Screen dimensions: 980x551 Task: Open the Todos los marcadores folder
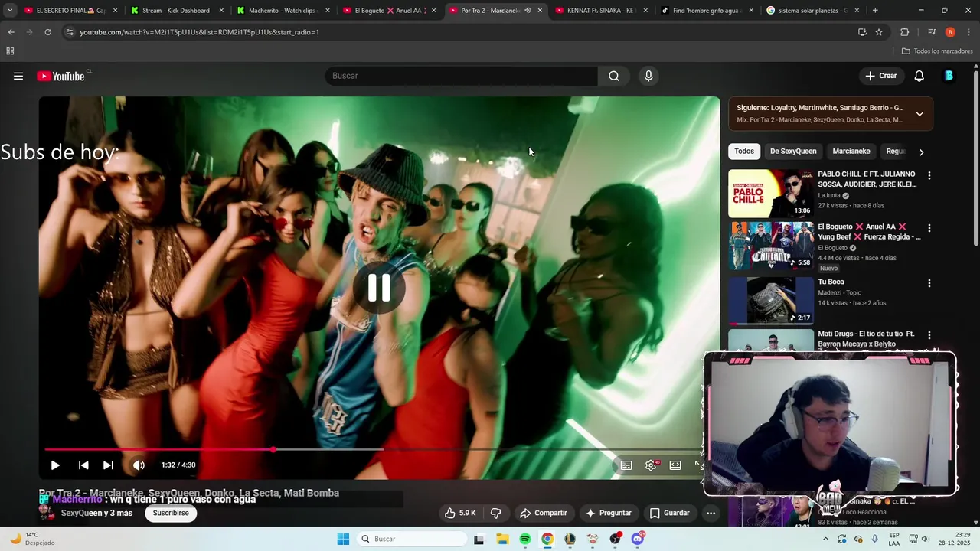click(936, 51)
